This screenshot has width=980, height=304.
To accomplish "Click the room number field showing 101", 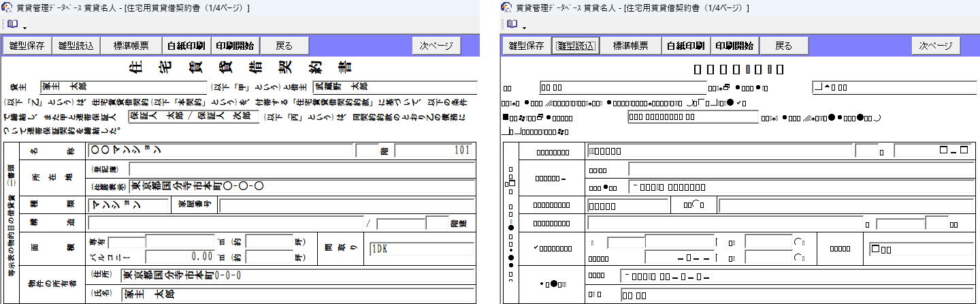I will (434, 150).
